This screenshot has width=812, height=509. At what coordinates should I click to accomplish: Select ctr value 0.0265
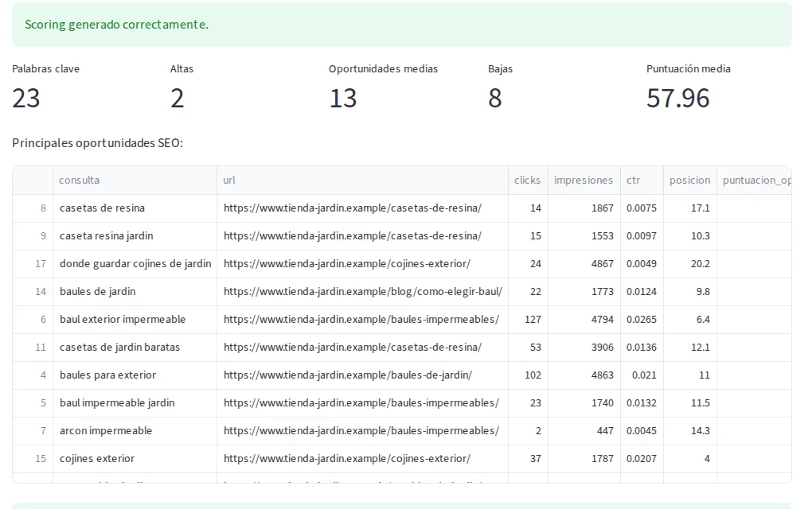642,320
